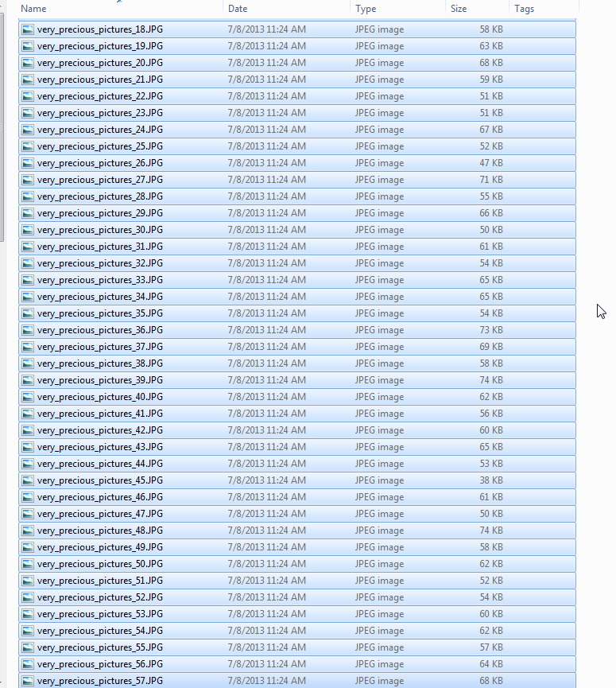Click image icon of very_precious_pictures_29.JPG
Viewport: 616px width, 688px height.
click(x=28, y=213)
